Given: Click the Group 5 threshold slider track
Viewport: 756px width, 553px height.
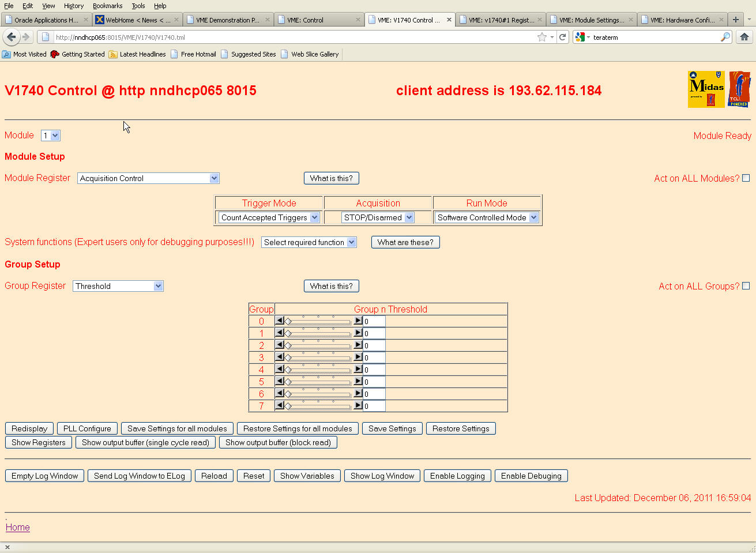Looking at the screenshot, I should pyautogui.click(x=319, y=382).
